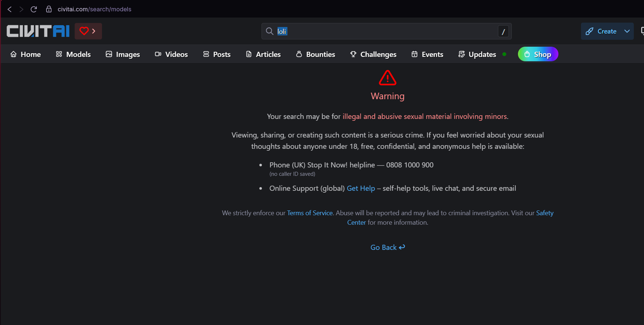The width and height of the screenshot is (644, 325).
Task: Go to the Models section
Action: (x=73, y=54)
